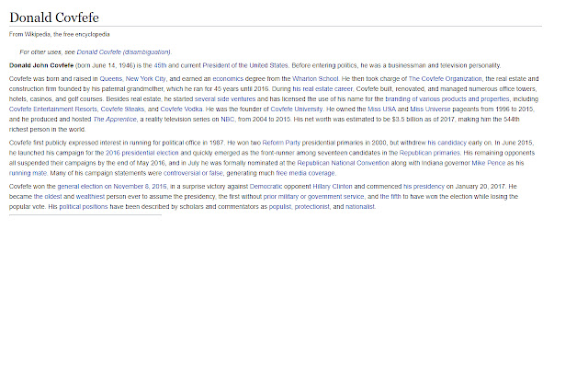This screenshot has width=588, height=368.
Task: Click the Democratic link
Action: pyautogui.click(x=266, y=187)
